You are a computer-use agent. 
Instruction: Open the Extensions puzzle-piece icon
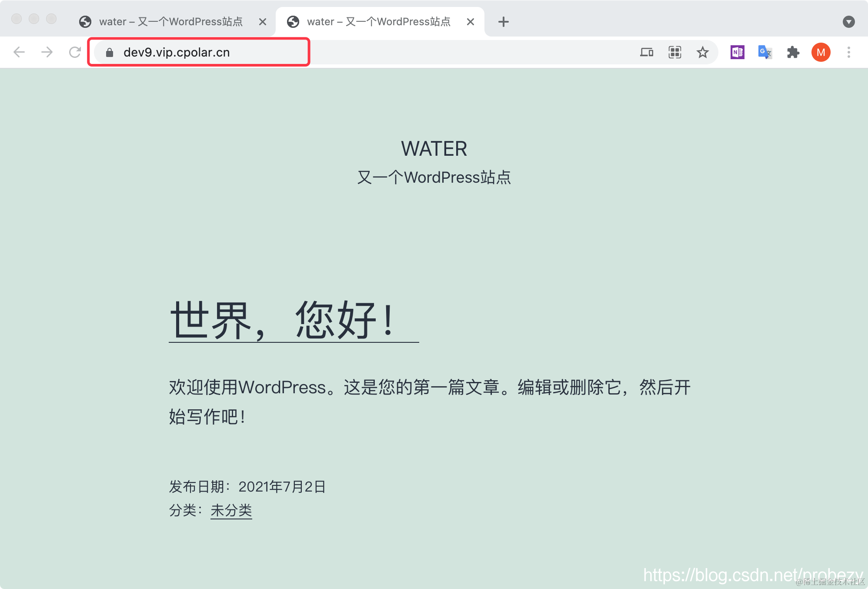point(793,52)
